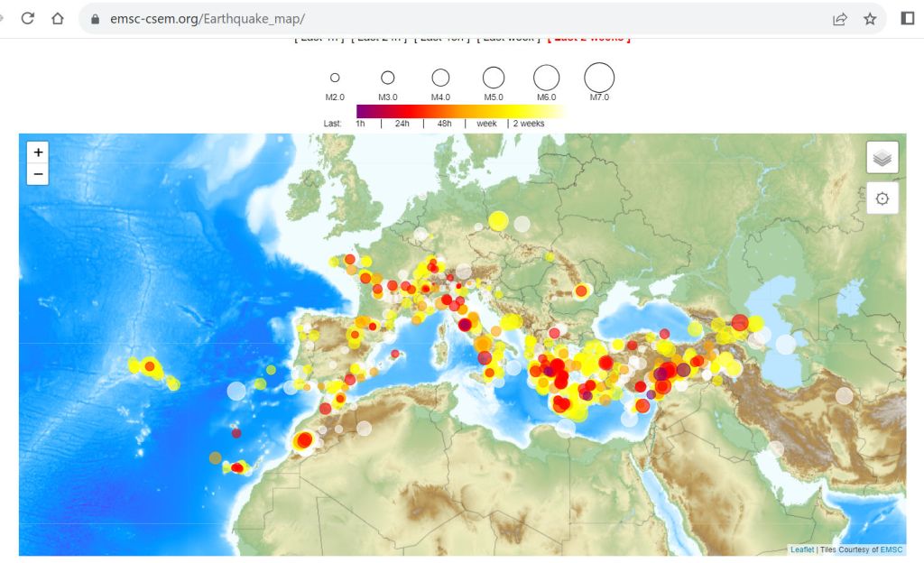Select the large red-orange marker on Morocco's coast
Screen dimensions: 924x563
(304, 440)
